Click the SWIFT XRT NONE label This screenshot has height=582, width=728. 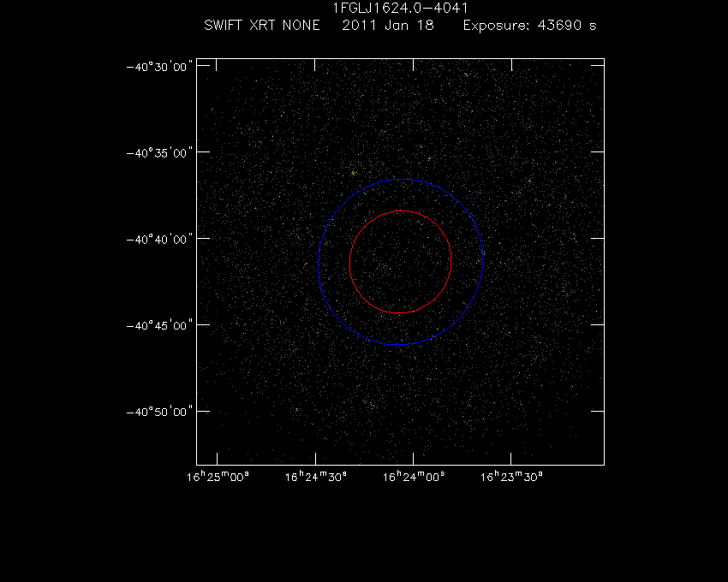(262, 25)
